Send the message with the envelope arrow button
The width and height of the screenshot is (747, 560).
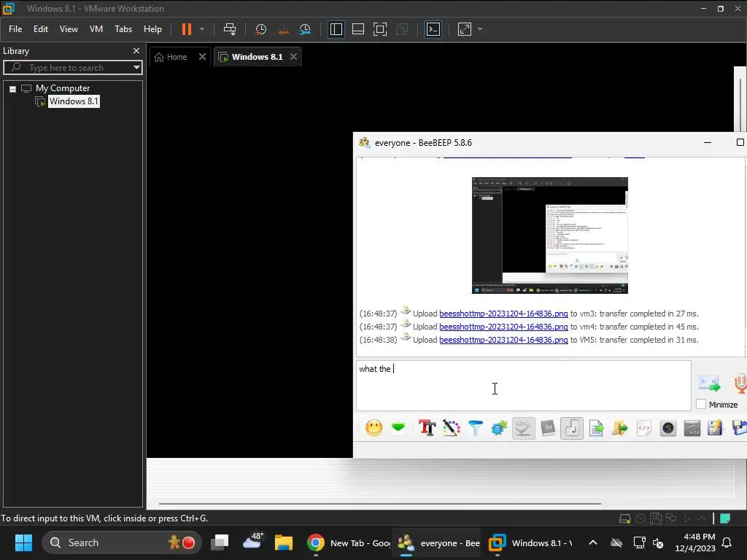tap(709, 383)
